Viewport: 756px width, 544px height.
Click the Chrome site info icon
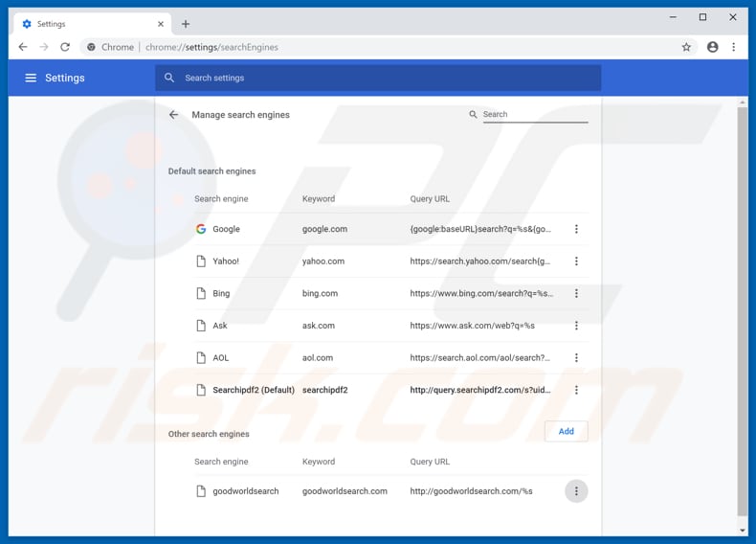(91, 47)
